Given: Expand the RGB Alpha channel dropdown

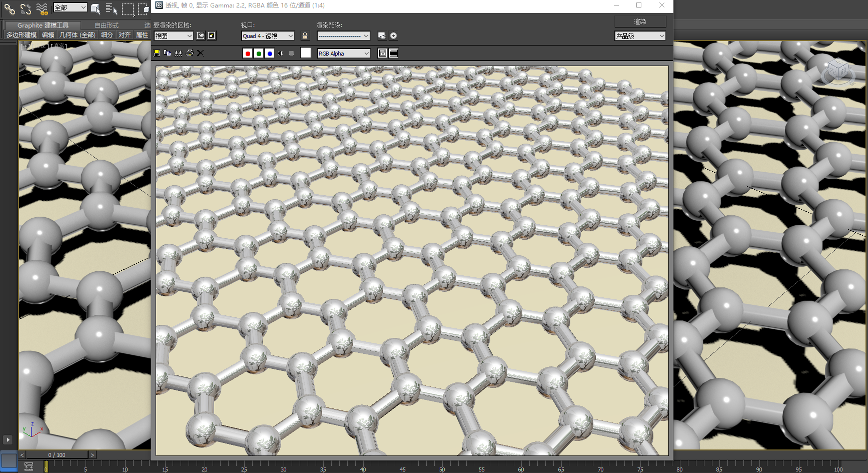Looking at the screenshot, I should coord(344,54).
